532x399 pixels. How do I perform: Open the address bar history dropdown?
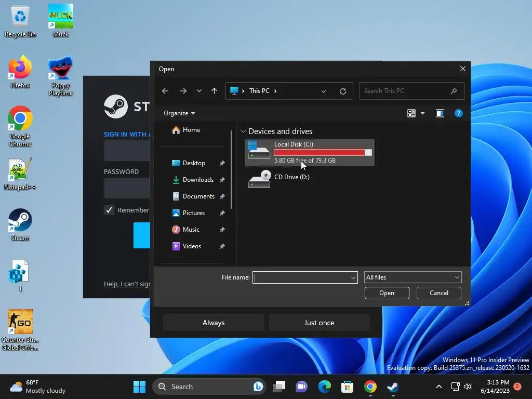(323, 91)
